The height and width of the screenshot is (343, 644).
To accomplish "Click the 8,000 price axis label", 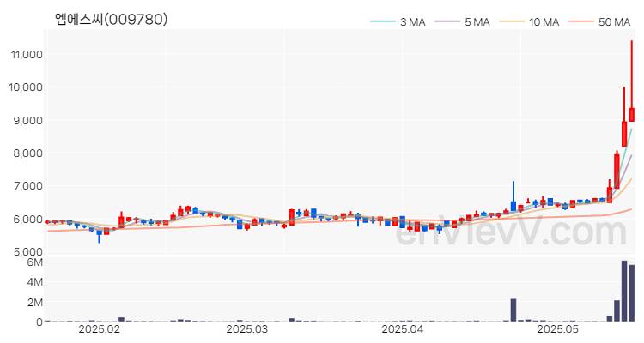I will click(27, 153).
